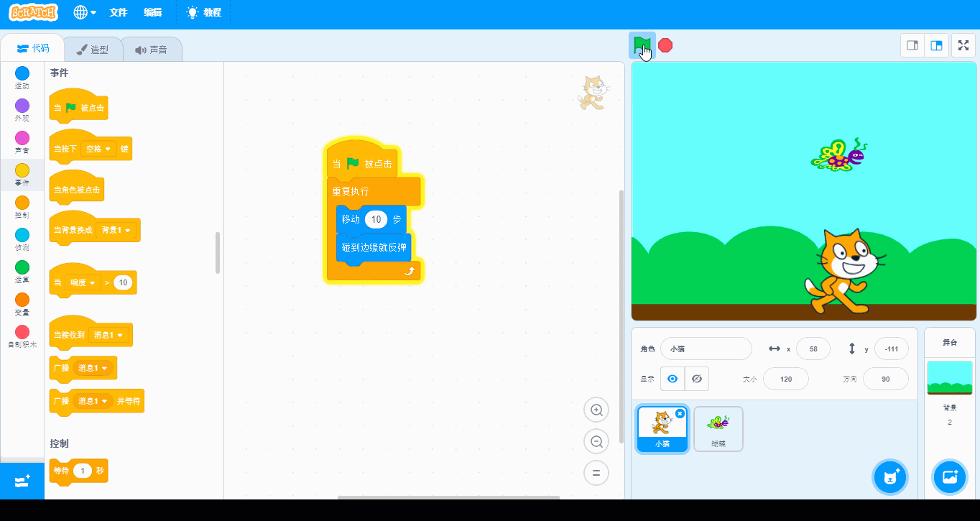Image resolution: width=980 pixels, height=521 pixels.
Task: Open the 编辑 menu
Action: pyautogui.click(x=152, y=12)
